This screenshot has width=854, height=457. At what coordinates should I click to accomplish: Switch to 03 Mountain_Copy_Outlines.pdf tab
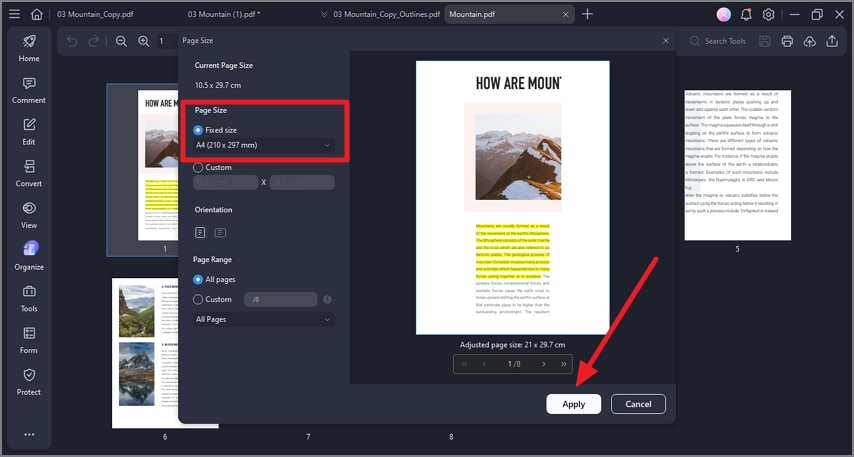(x=387, y=14)
